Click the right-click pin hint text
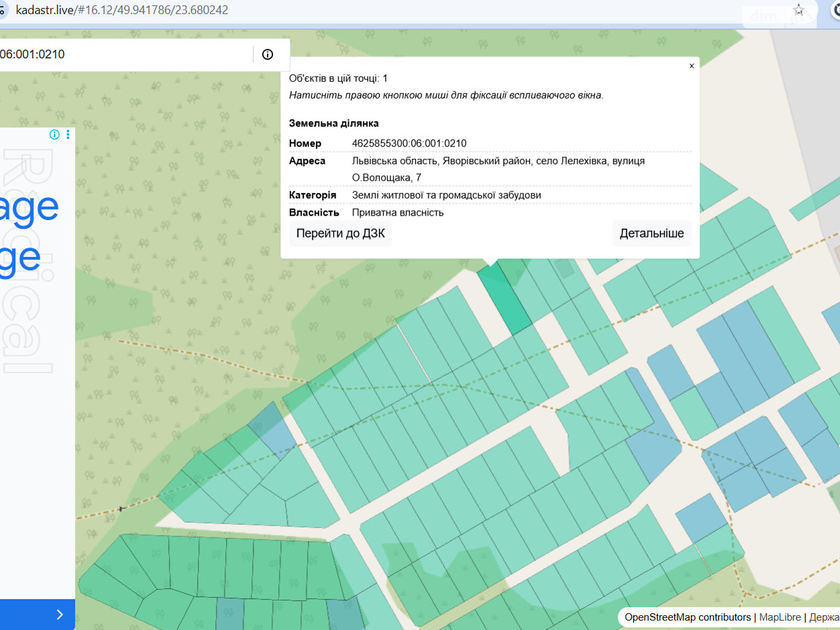Screen dimensions: 840x630 [446, 95]
